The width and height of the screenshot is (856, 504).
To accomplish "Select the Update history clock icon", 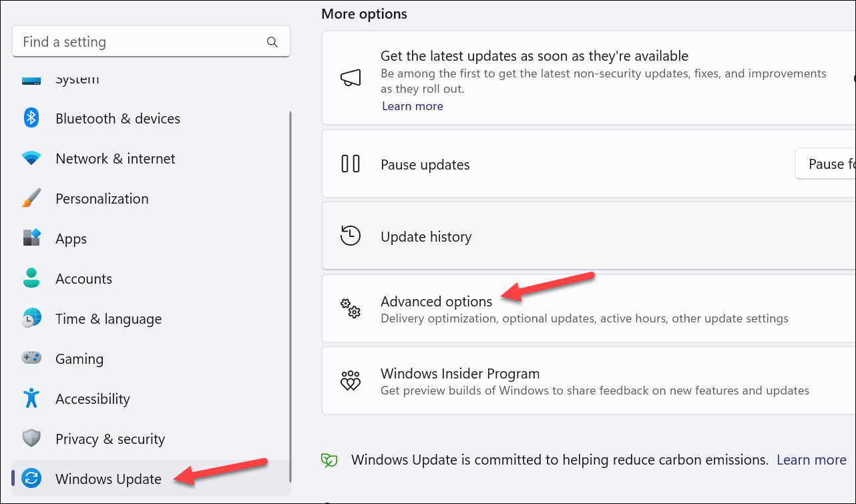I will pyautogui.click(x=351, y=235).
